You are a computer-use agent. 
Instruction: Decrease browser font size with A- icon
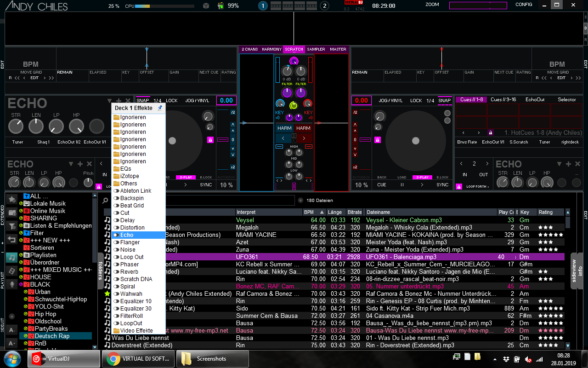[12, 330]
